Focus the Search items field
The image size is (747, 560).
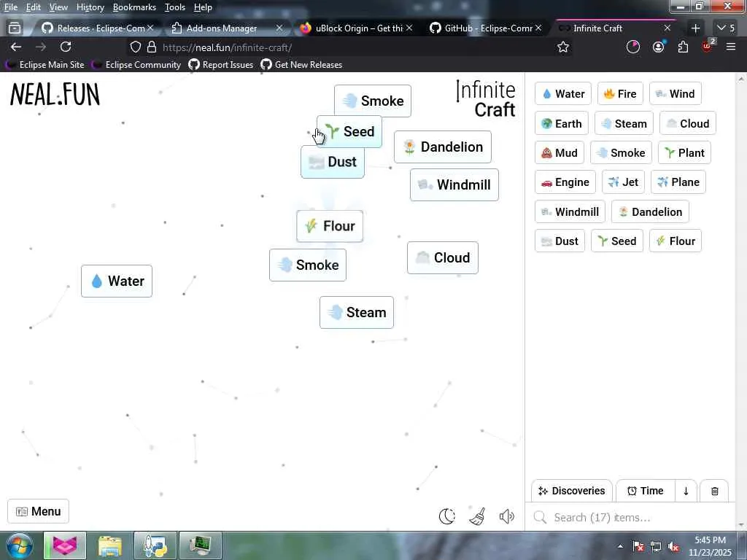pos(630,518)
